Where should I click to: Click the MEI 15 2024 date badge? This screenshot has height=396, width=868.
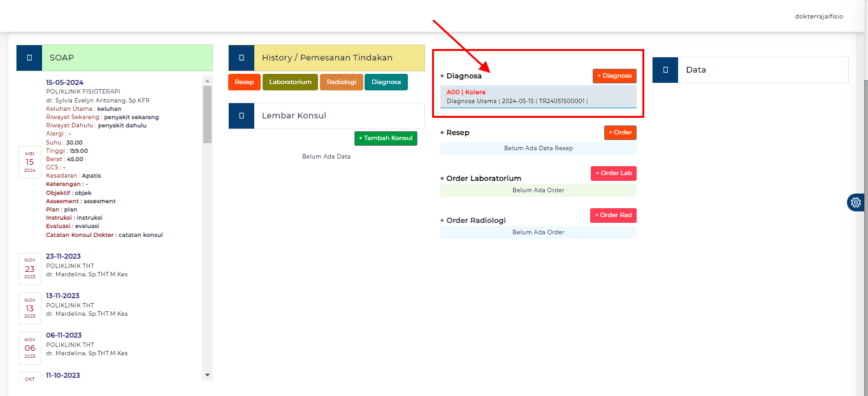tap(30, 162)
